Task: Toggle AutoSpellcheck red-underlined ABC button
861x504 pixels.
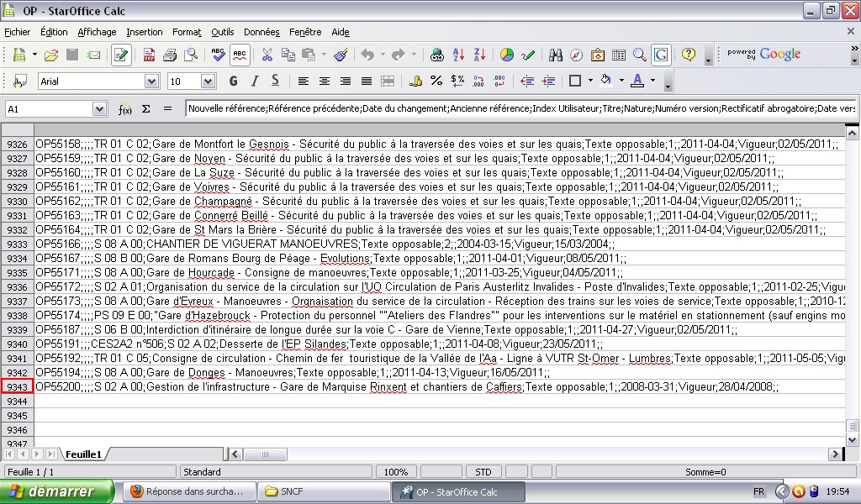Action: click(240, 55)
